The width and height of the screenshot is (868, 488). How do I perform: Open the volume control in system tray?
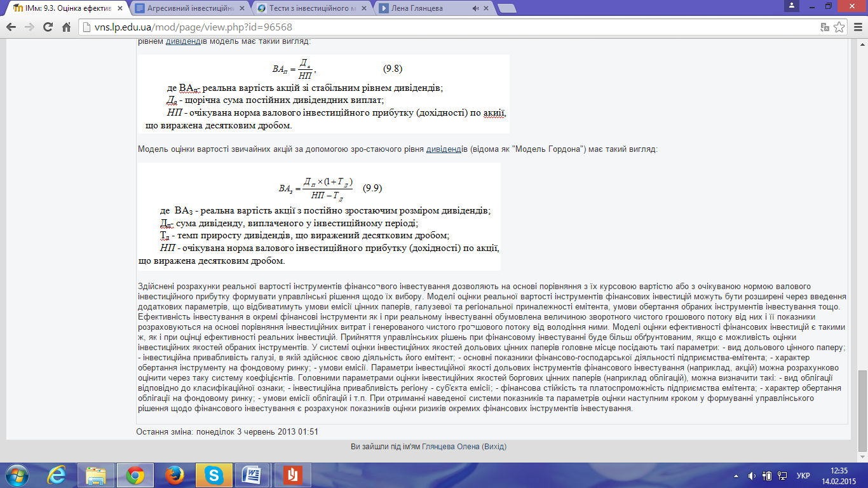(x=752, y=475)
